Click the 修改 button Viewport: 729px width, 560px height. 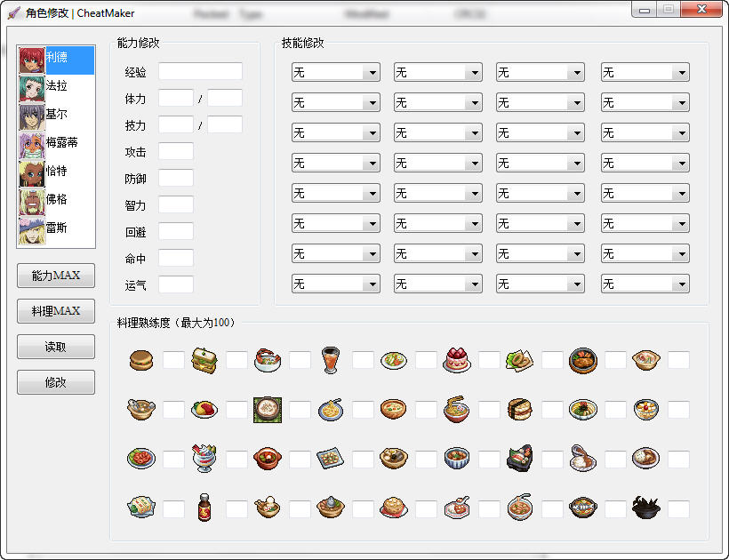56,382
